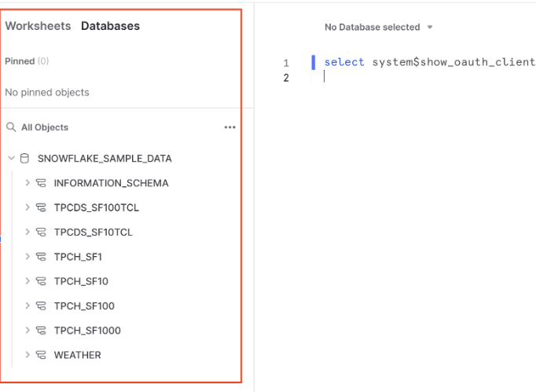This screenshot has height=392, width=536.
Task: Click the All Objects search field
Action: [x=45, y=127]
